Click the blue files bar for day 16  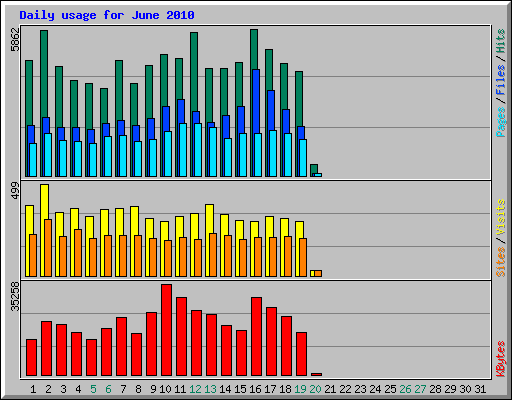(x=256, y=102)
